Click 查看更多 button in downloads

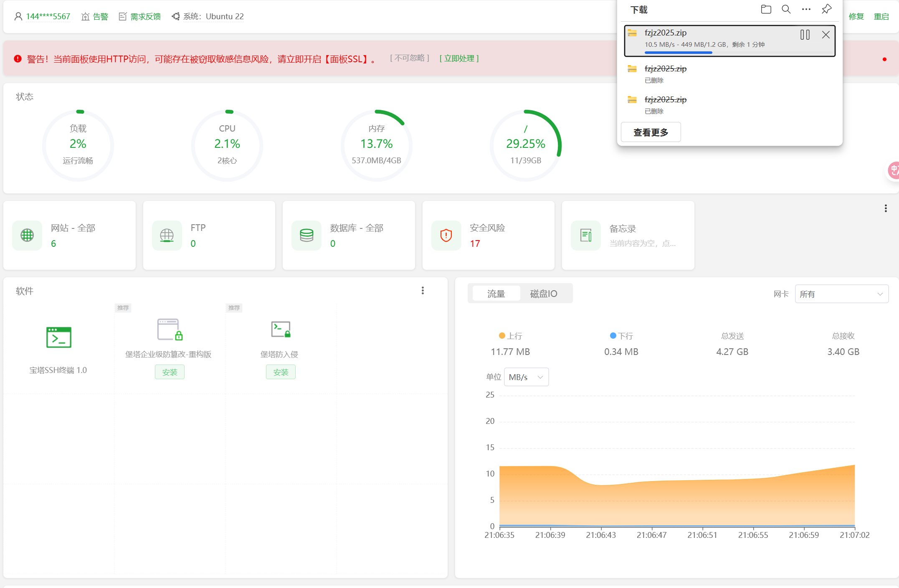(651, 132)
